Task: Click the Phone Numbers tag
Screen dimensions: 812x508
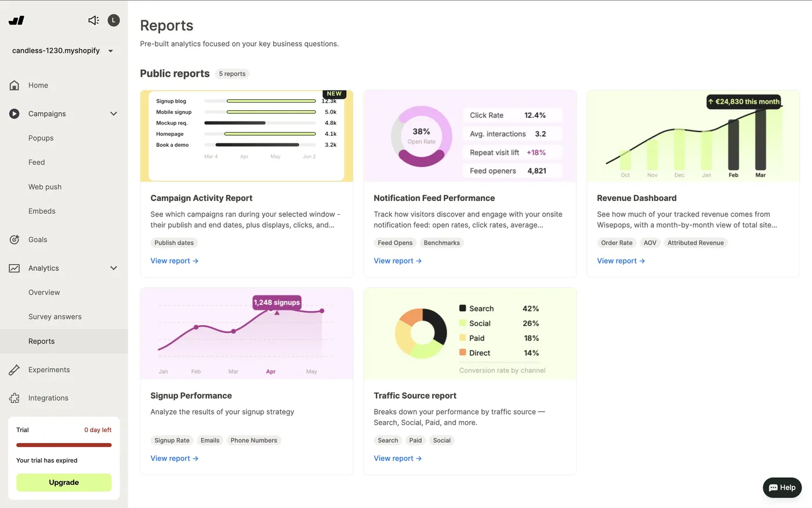Action: click(254, 441)
